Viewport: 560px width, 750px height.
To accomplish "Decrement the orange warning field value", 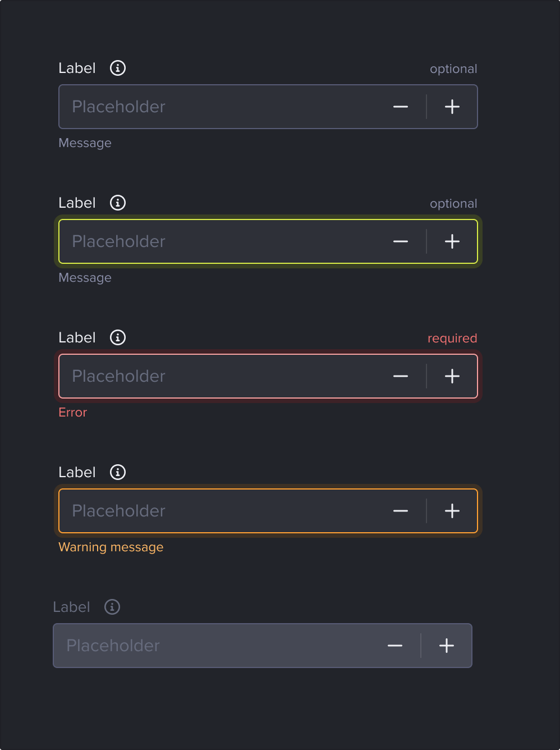I will 401,511.
